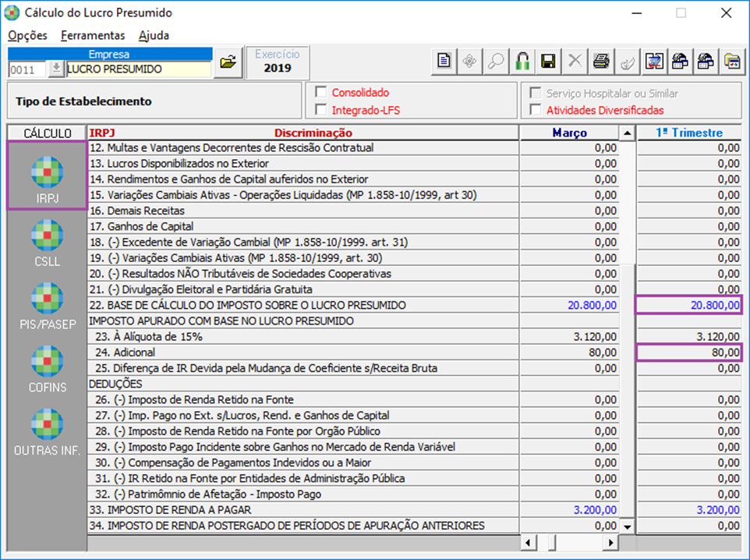Image resolution: width=750 pixels, height=560 pixels.
Task: Select row 32. Patrimômnio de Afetação
Action: (x=303, y=494)
